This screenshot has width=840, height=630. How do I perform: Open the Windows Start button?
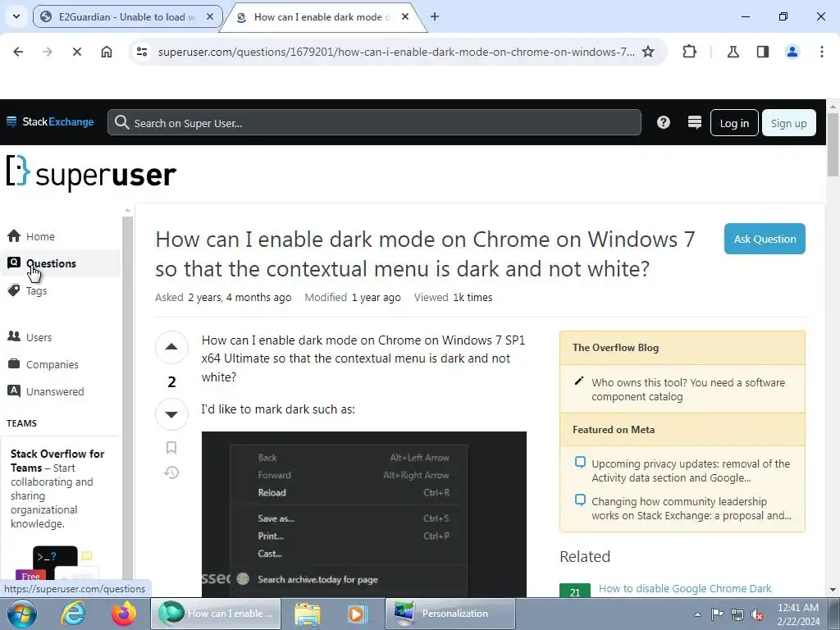click(x=22, y=614)
